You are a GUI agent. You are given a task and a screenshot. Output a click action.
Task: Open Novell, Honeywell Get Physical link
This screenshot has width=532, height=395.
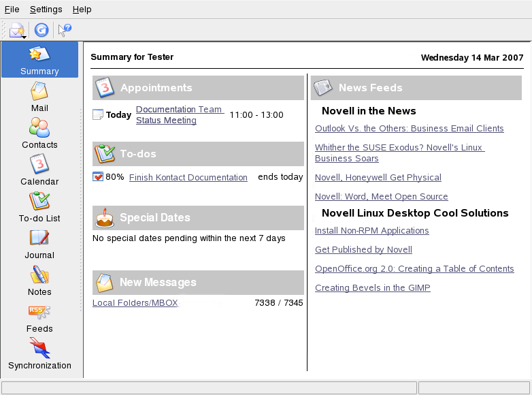coord(378,177)
